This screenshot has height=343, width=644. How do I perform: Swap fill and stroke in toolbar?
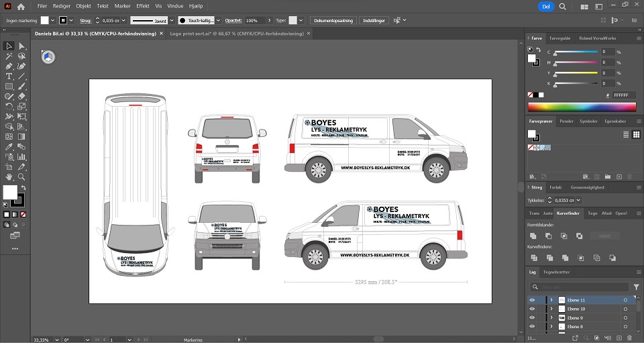coord(24,188)
